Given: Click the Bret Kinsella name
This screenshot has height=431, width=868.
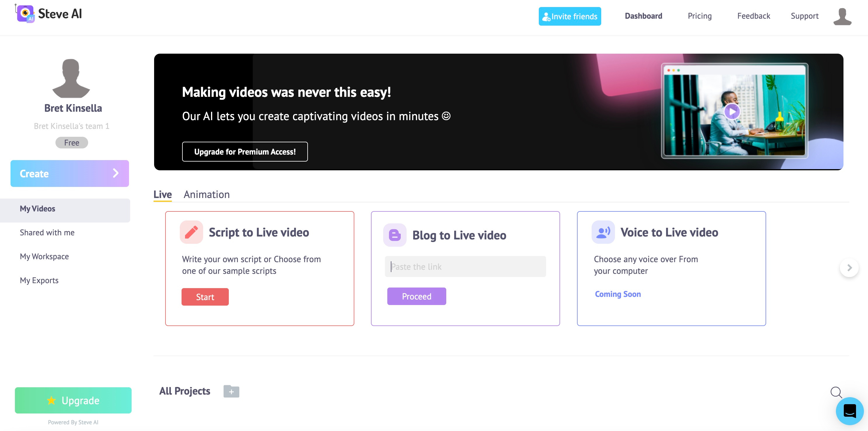Looking at the screenshot, I should (x=73, y=108).
